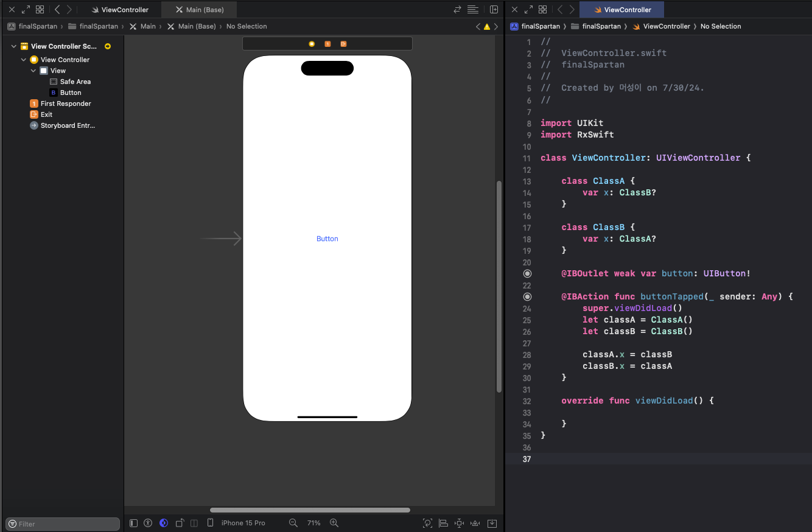Open related items grid in left editor

click(x=40, y=10)
